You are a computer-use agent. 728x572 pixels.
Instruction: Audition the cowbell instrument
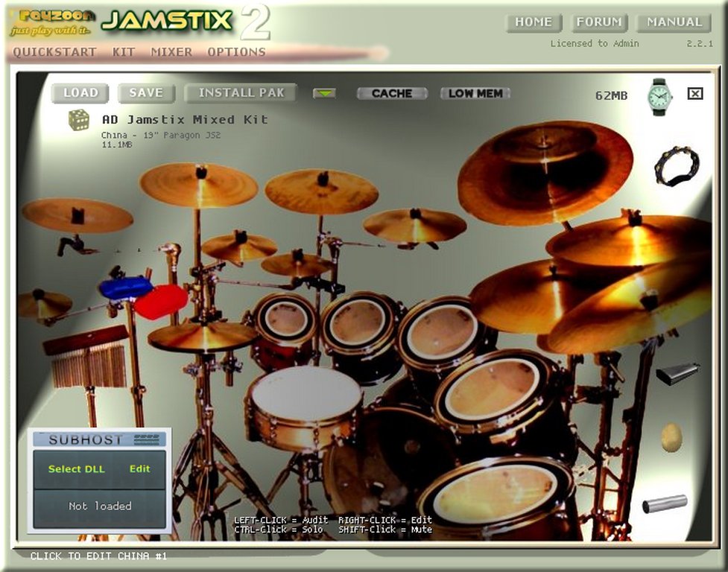point(677,373)
